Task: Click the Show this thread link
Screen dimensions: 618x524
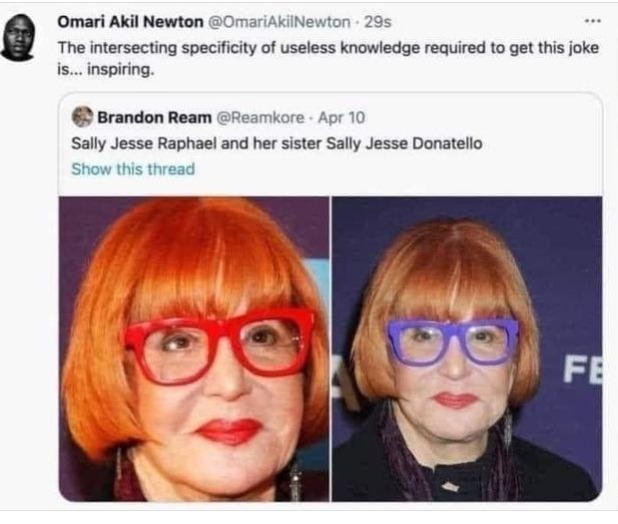Action: coord(133,168)
